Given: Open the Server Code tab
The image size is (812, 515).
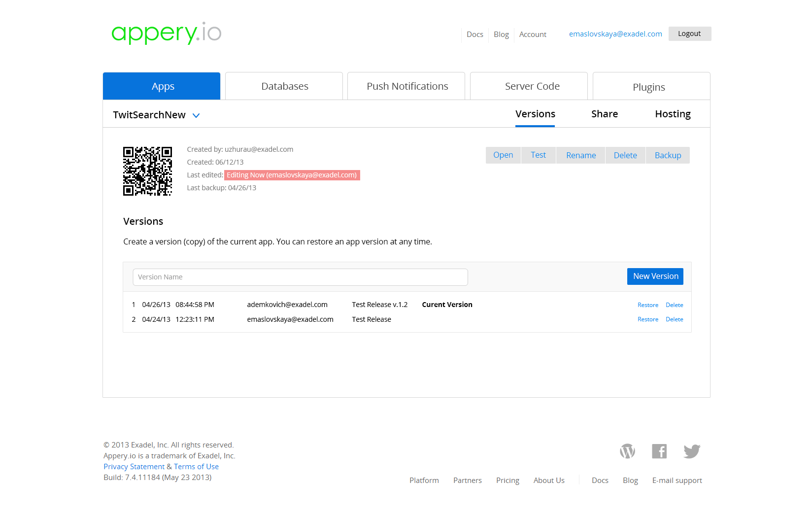Looking at the screenshot, I should pyautogui.click(x=529, y=86).
